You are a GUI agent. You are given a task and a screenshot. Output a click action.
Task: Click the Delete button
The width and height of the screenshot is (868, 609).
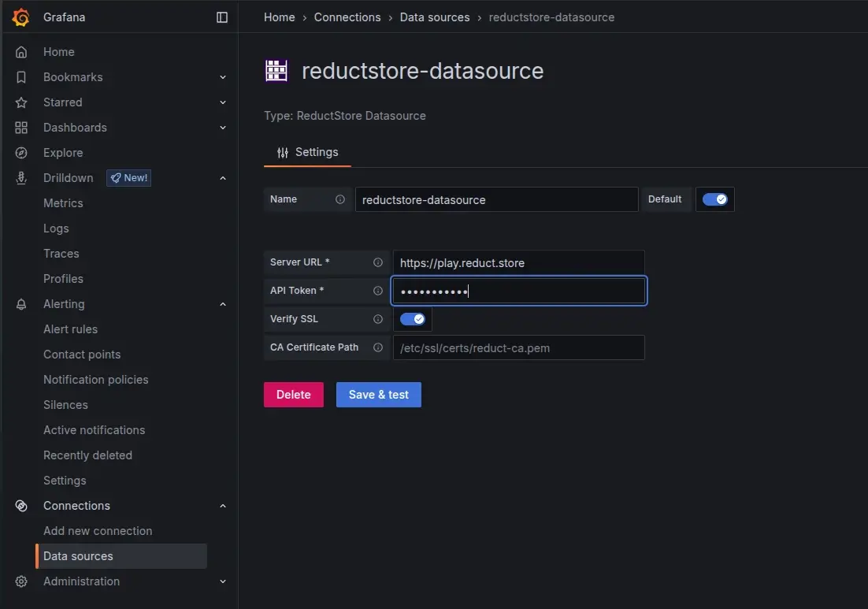[x=293, y=394]
